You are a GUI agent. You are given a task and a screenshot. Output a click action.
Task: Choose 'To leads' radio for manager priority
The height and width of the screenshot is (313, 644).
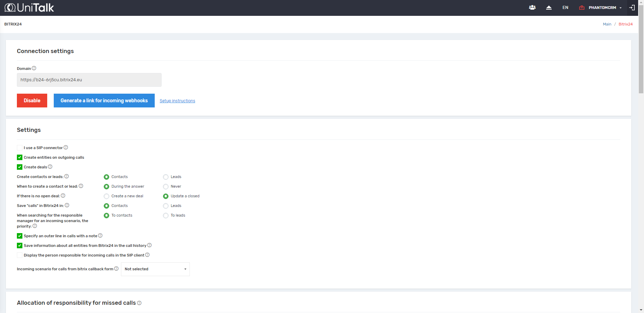click(x=166, y=216)
